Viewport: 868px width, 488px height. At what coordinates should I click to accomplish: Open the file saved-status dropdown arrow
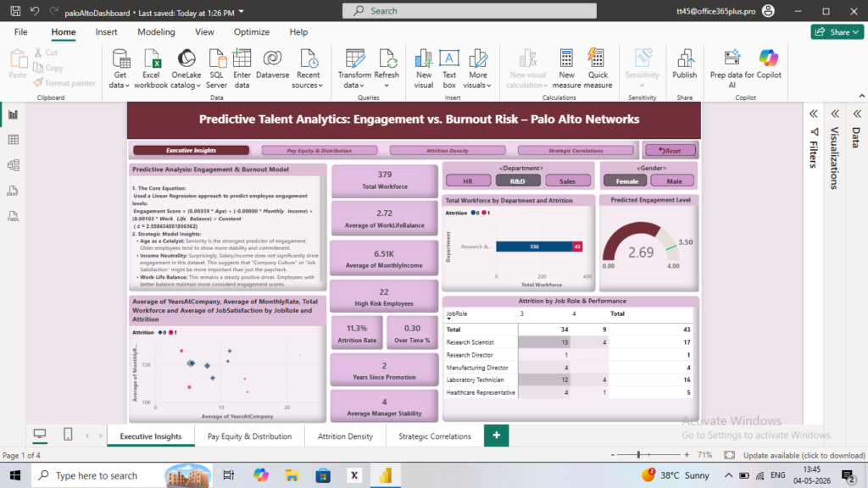click(x=242, y=12)
